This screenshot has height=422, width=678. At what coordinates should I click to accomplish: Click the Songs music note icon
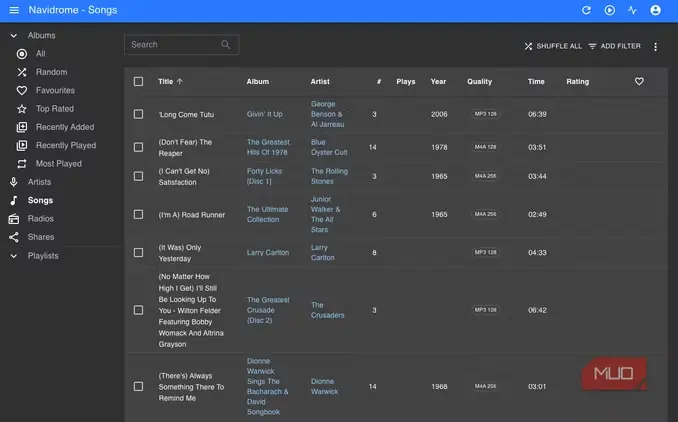(14, 200)
